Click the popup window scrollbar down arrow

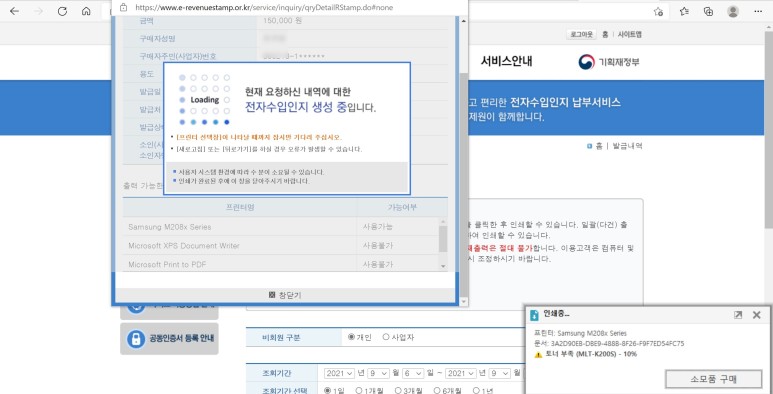click(463, 301)
